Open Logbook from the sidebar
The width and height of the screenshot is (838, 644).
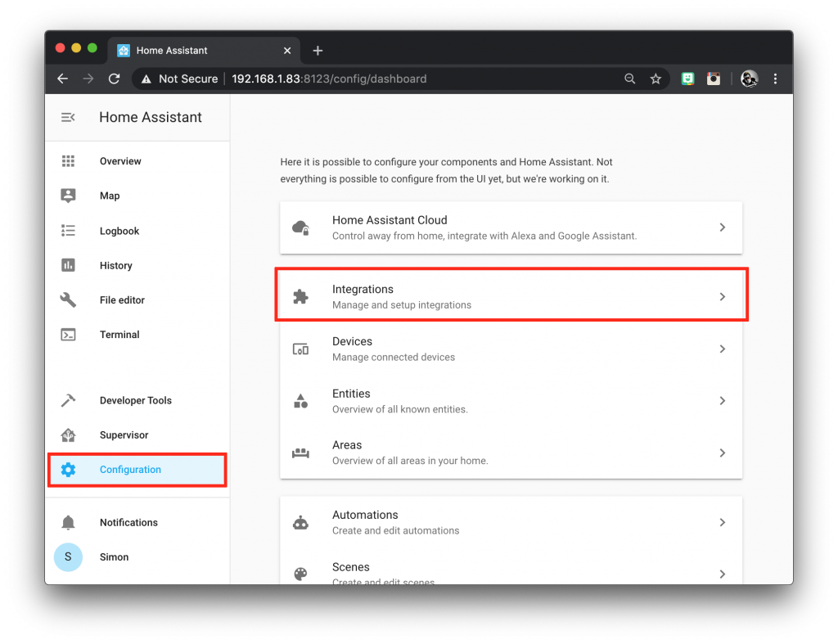click(x=137, y=230)
